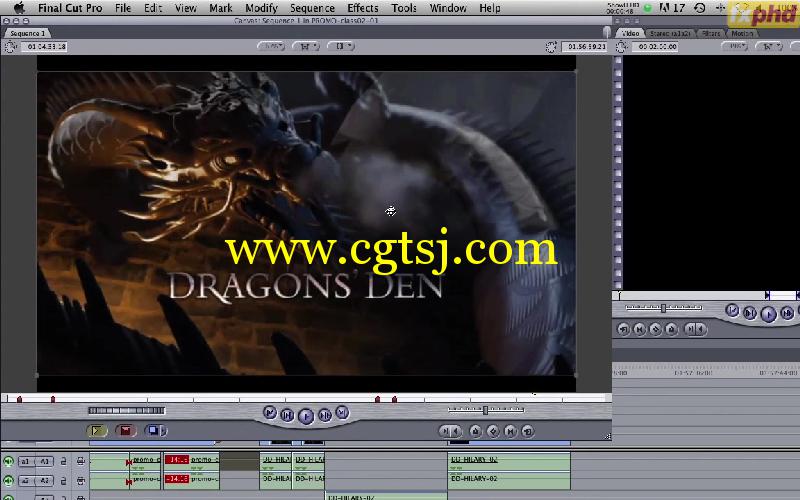Viewport: 800px width, 500px height.
Task: Click Play in the Canvas transport controls
Action: pyautogui.click(x=306, y=416)
